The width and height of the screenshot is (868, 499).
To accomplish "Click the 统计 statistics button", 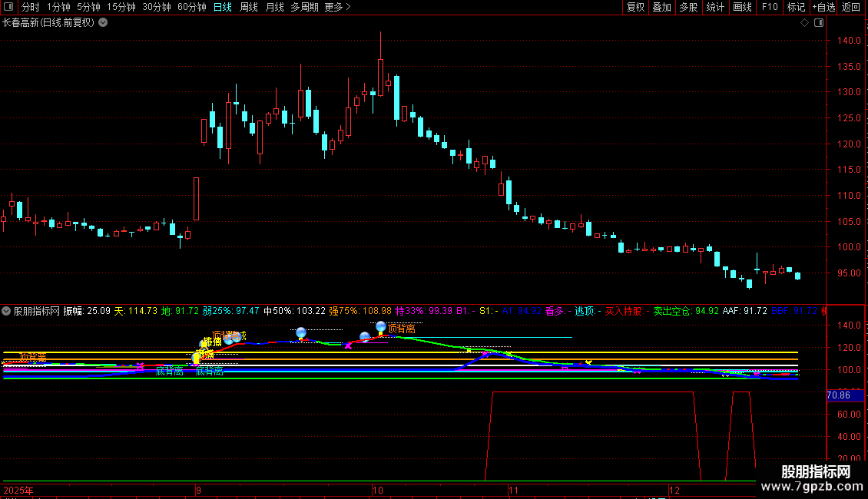I will (x=715, y=8).
